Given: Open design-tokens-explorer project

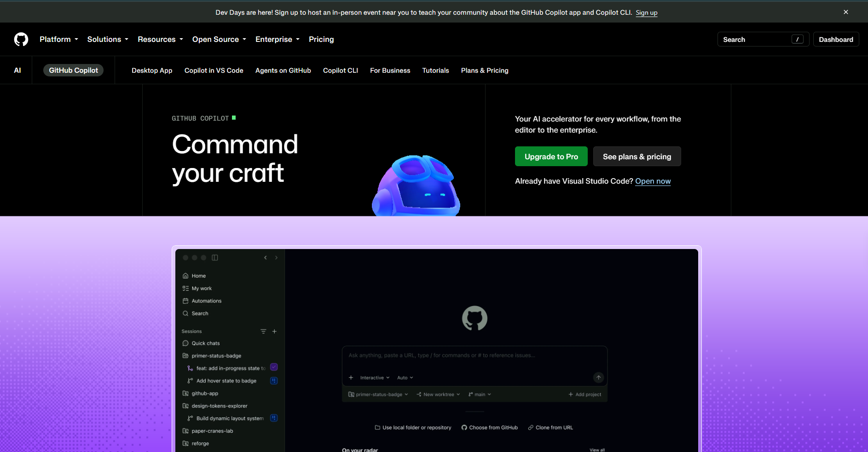Looking at the screenshot, I should [x=215, y=406].
